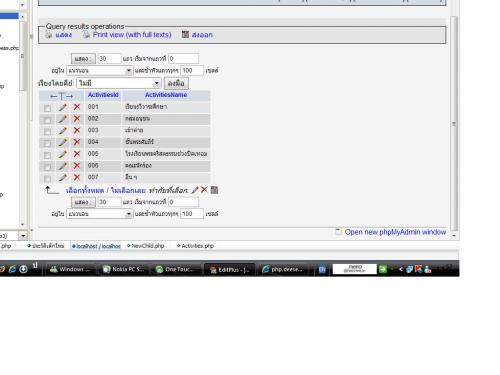This screenshot has height=375, width=500.
Task: Switch to the NewChild.php document tab
Action: coord(146,246)
